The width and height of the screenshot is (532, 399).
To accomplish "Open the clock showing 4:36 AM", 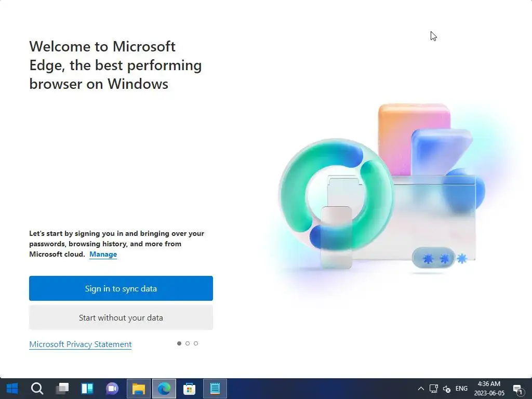I will tap(489, 389).
